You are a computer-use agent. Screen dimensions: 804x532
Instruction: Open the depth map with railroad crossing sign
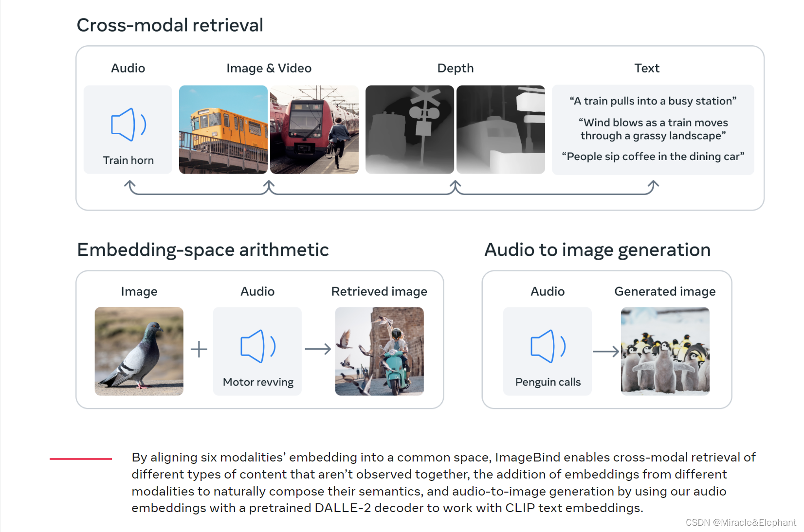pyautogui.click(x=410, y=129)
